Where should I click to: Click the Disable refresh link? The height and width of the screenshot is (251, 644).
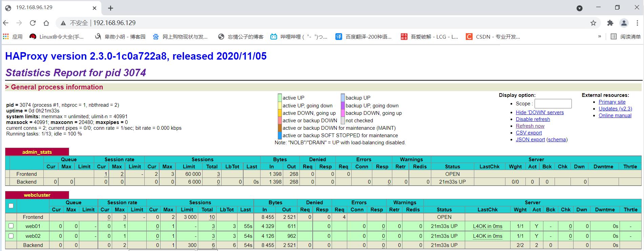[x=533, y=119]
